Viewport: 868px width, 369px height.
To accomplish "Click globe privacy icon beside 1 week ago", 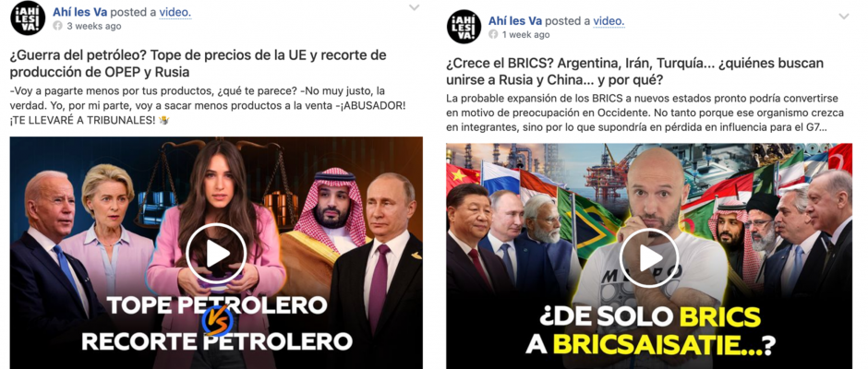I will click(x=493, y=34).
